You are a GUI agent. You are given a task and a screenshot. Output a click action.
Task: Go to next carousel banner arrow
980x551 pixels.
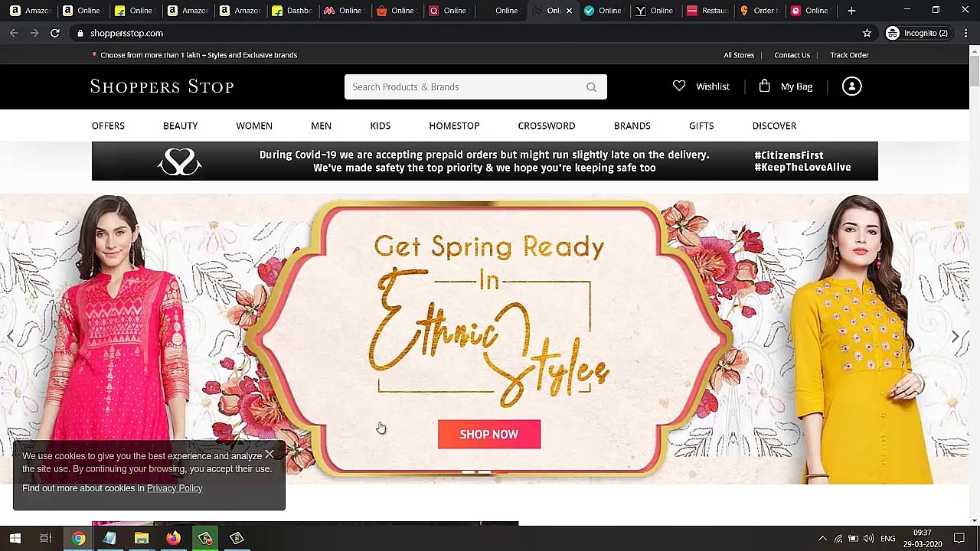955,337
